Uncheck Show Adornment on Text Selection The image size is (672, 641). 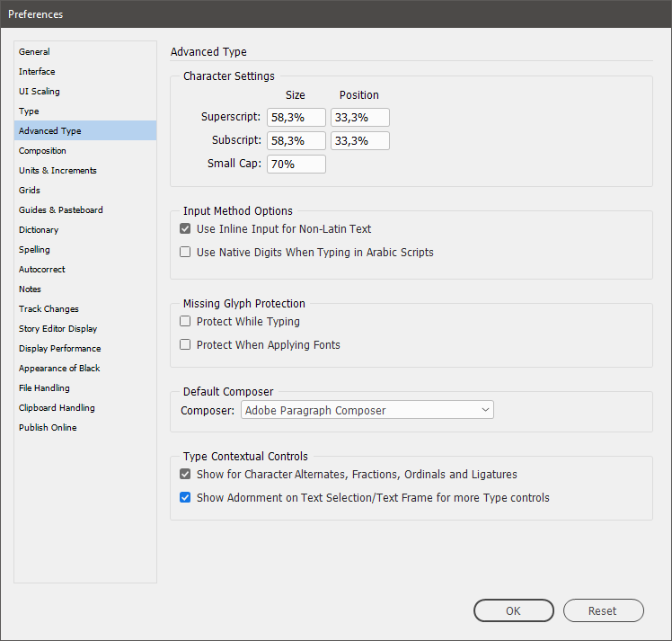tap(186, 498)
